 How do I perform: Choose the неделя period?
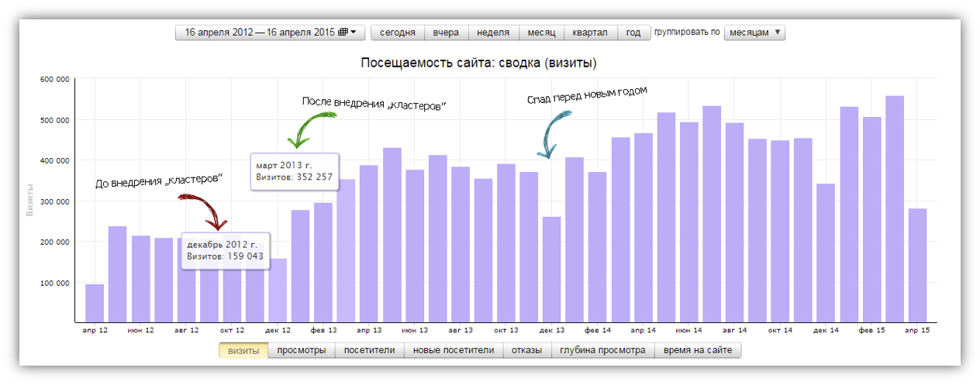(x=493, y=33)
